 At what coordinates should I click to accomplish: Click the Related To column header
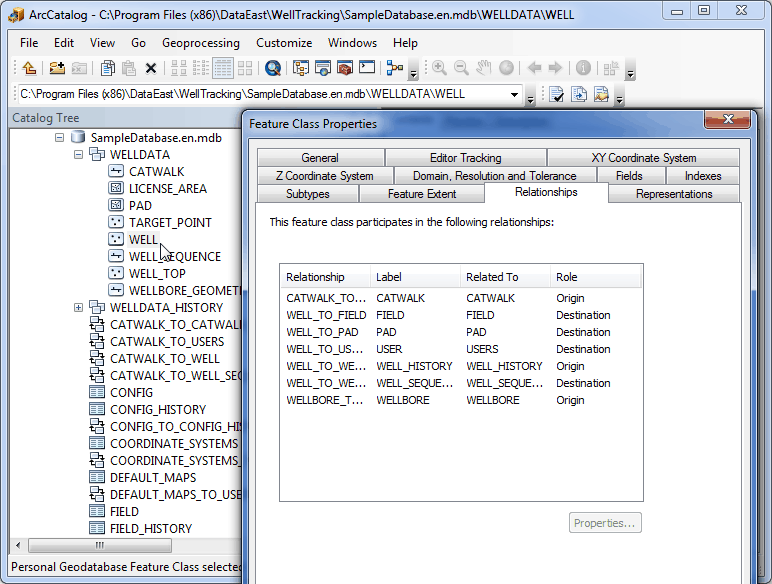click(505, 277)
